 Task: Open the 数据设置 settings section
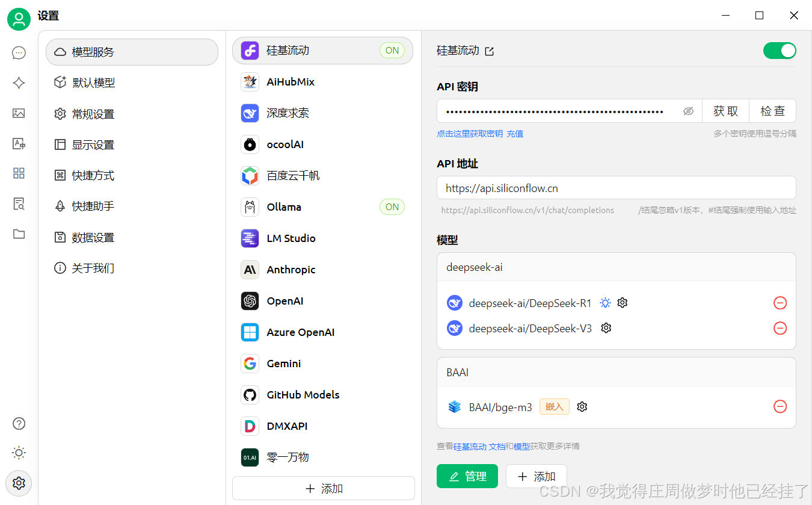tap(132, 237)
